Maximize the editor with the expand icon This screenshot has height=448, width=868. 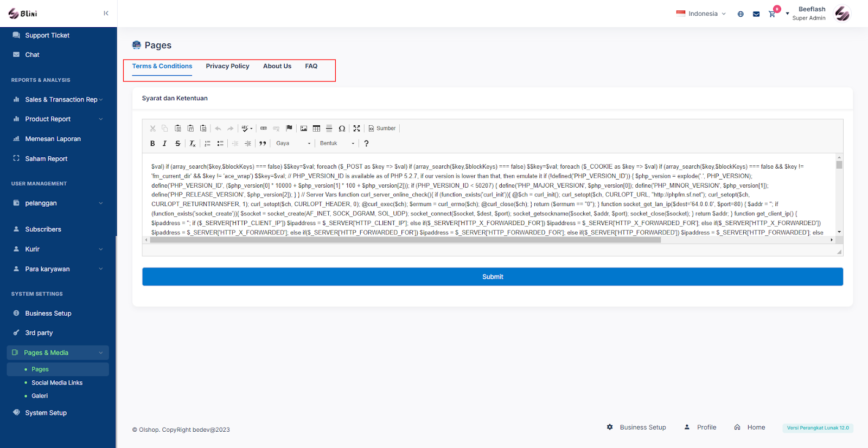[356, 129]
